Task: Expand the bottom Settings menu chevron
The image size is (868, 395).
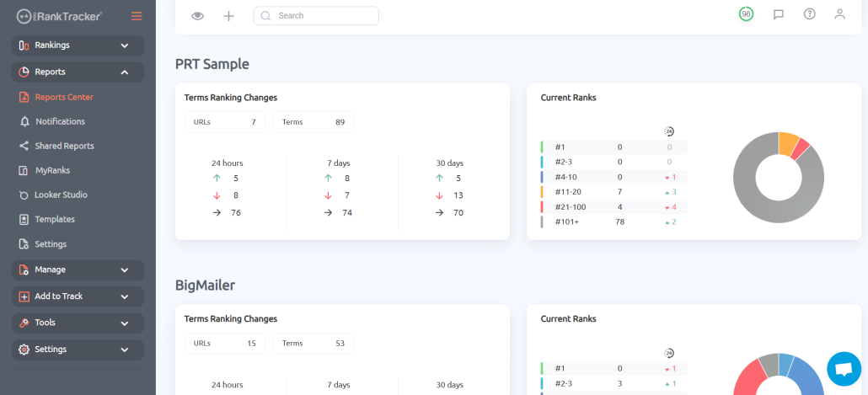Action: 125,350
